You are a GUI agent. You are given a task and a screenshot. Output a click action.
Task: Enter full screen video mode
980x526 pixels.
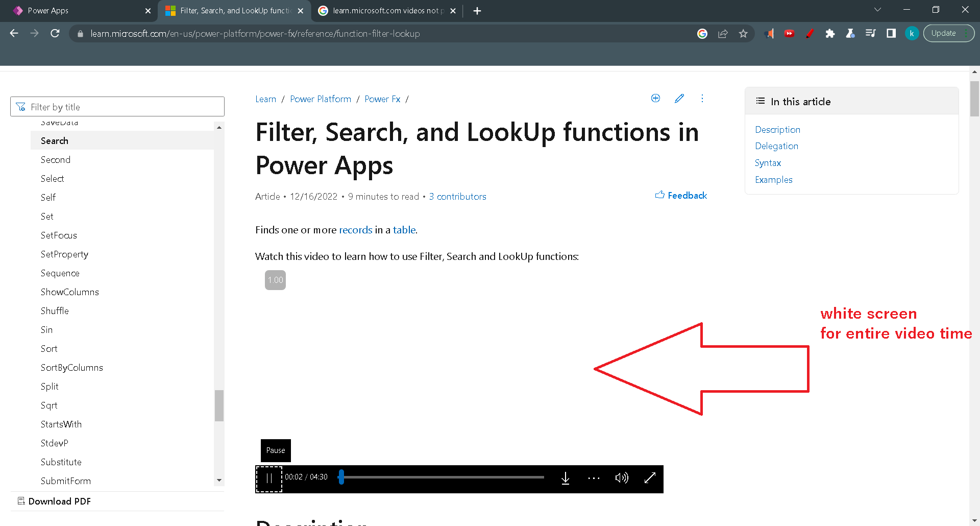click(650, 478)
